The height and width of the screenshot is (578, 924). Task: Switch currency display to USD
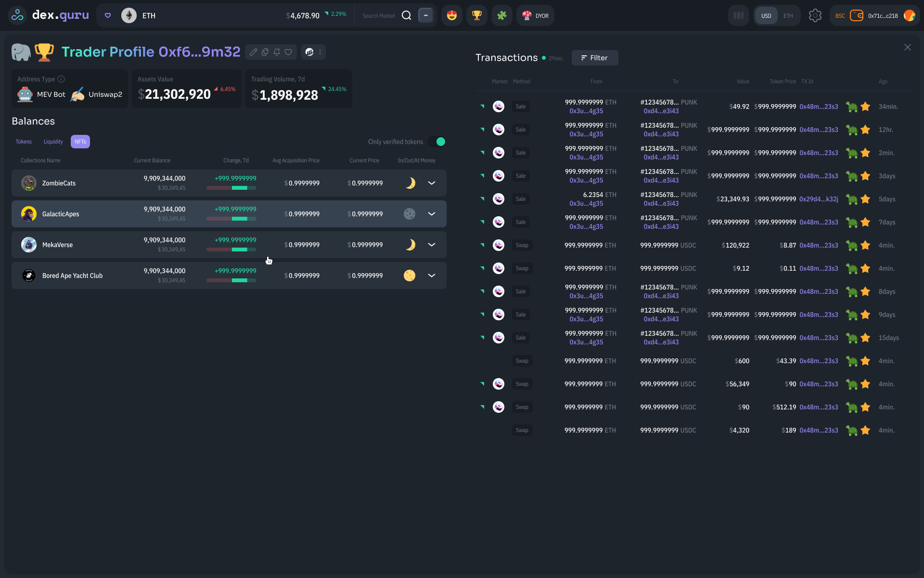[x=766, y=15]
